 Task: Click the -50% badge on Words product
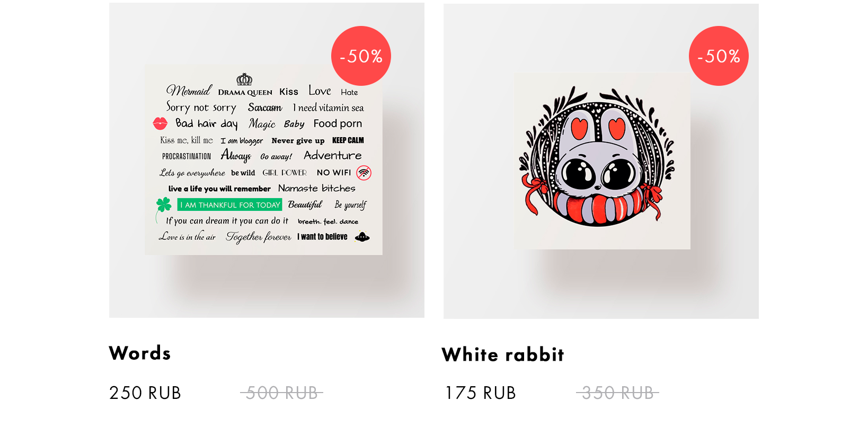[361, 56]
